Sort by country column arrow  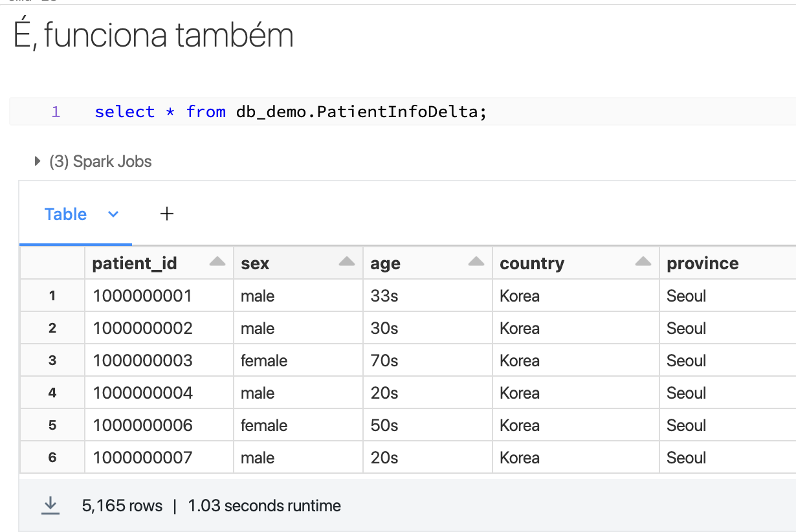643,262
